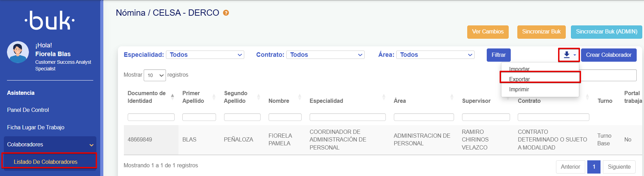This screenshot has height=176, width=644.
Task: Open the Área filter dropdown
Action: (x=435, y=55)
